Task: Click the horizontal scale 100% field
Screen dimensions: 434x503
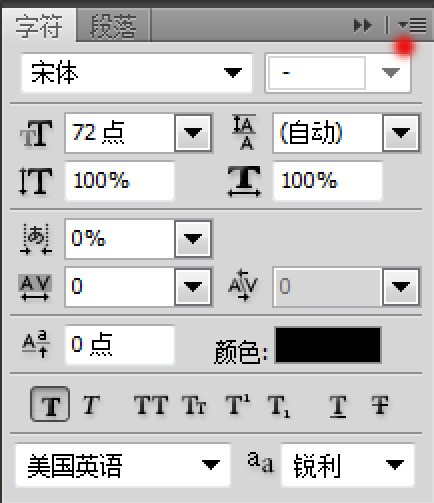Action: (x=328, y=181)
